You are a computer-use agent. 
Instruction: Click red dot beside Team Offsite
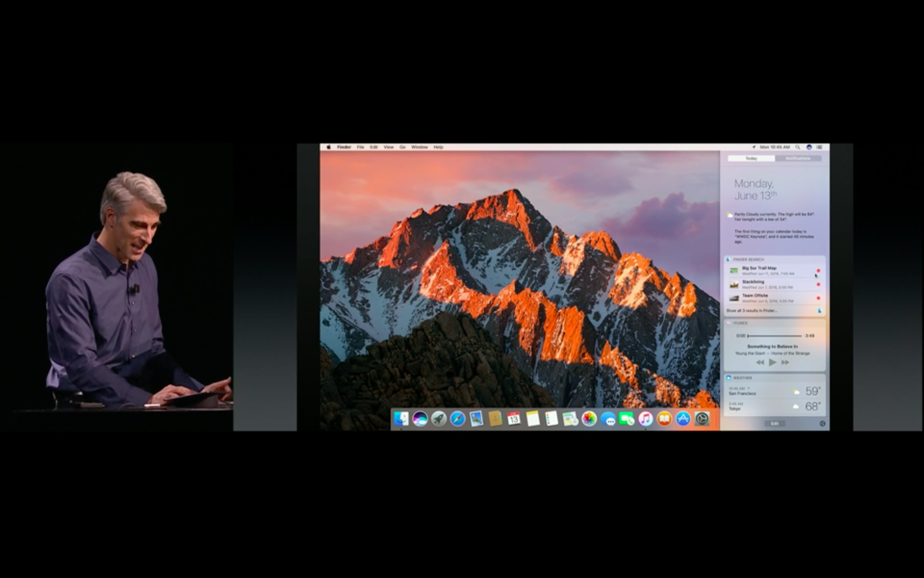click(x=818, y=298)
